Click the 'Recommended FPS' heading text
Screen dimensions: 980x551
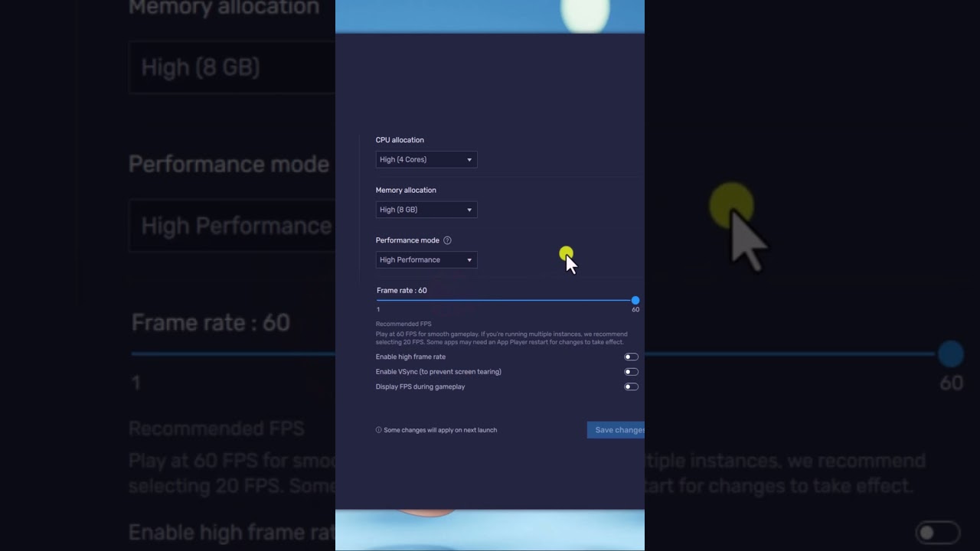(x=403, y=324)
